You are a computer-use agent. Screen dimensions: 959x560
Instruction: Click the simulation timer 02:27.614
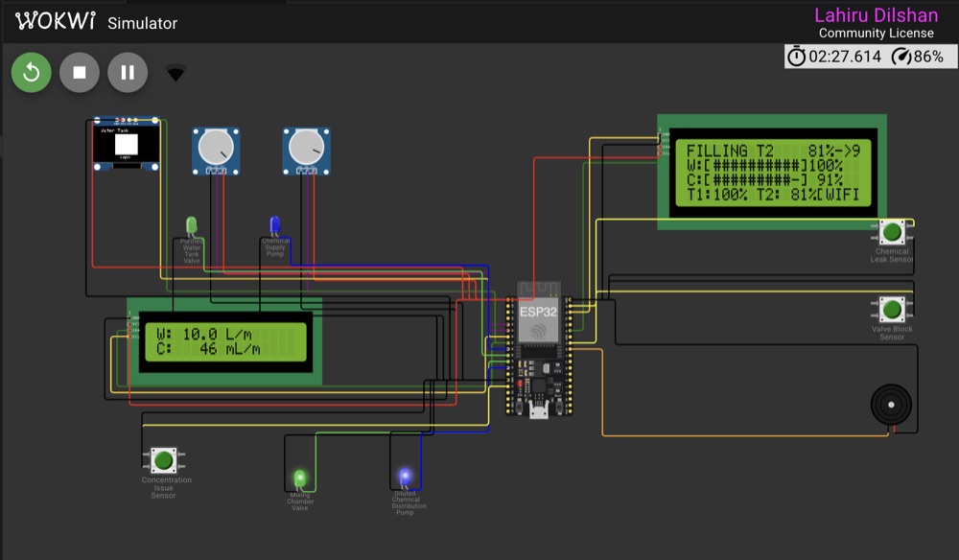point(836,57)
